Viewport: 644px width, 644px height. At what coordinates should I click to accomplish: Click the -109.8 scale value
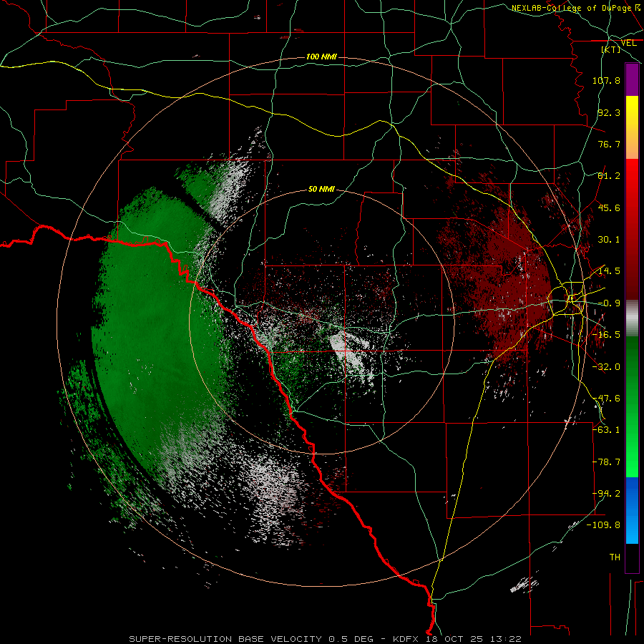[x=603, y=525]
